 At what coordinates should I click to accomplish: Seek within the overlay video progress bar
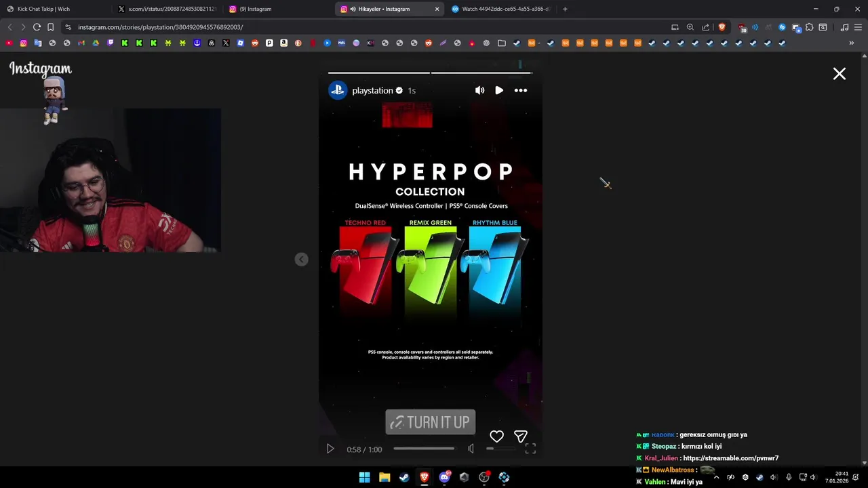424,449
